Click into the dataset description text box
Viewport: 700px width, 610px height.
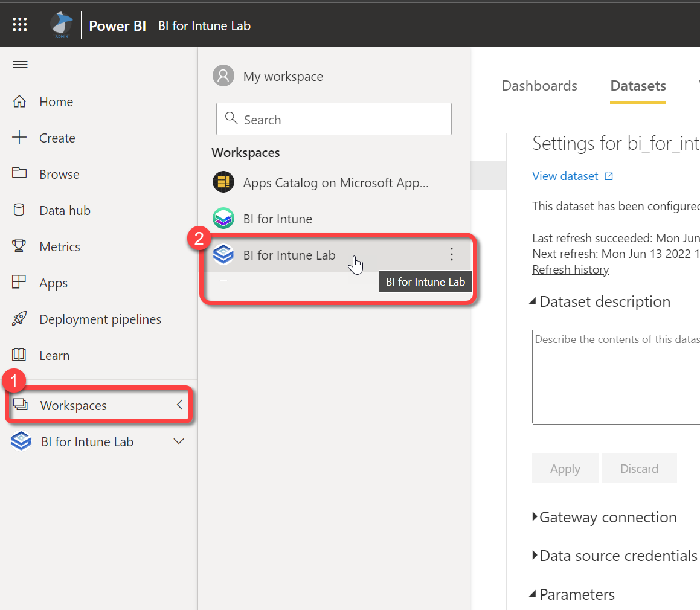616,376
